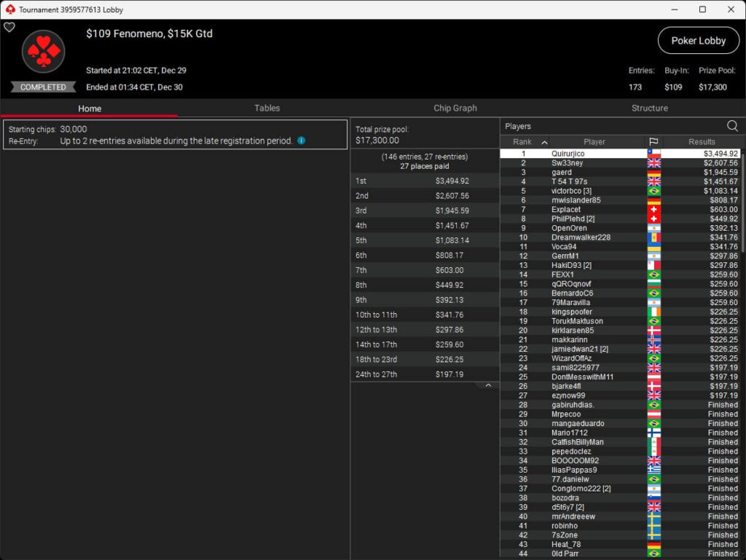Go to the Structure tab
746x560 pixels.
[649, 108]
